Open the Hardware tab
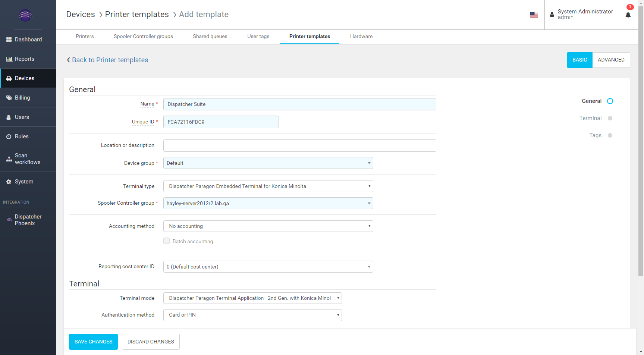644x355 pixels. click(x=361, y=37)
